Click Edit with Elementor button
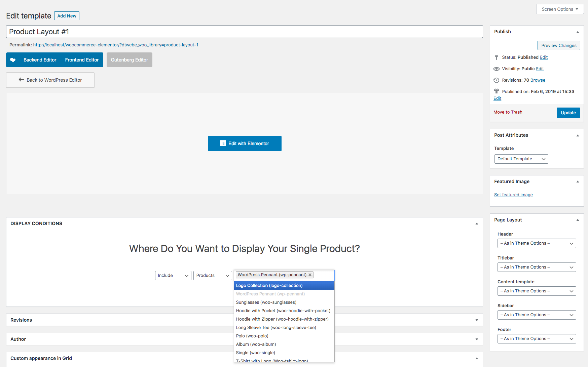 [245, 144]
